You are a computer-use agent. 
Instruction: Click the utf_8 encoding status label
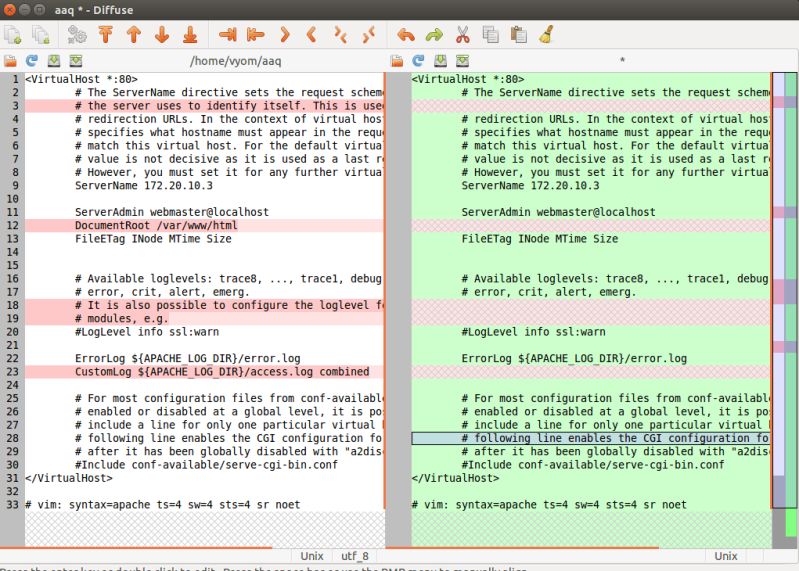(355, 556)
